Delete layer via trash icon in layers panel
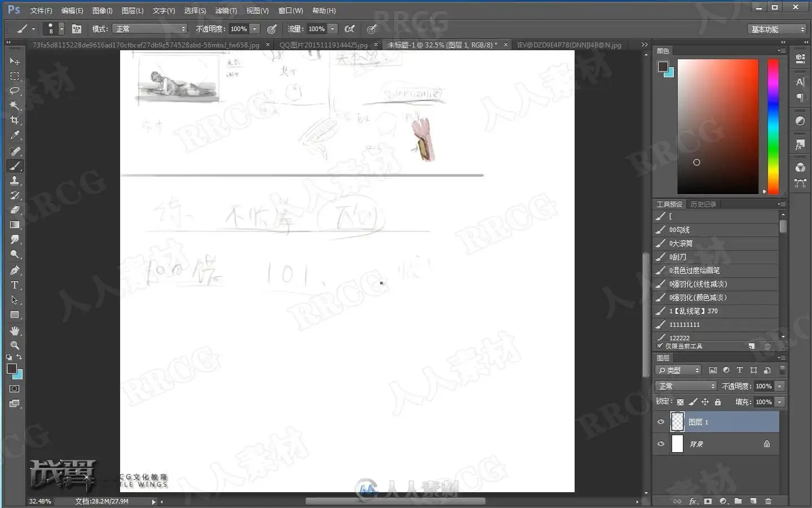Viewport: 812px width, 508px height. pyautogui.click(x=768, y=501)
